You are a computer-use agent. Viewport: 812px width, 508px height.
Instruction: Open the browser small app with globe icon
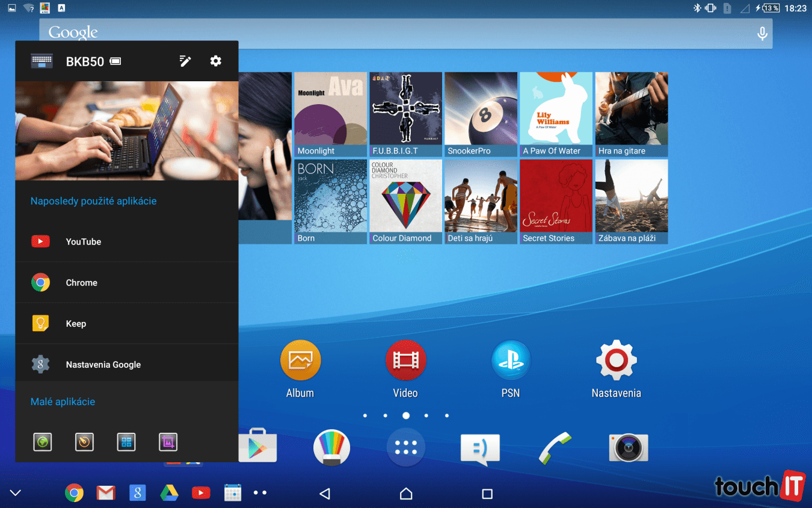[x=43, y=442]
